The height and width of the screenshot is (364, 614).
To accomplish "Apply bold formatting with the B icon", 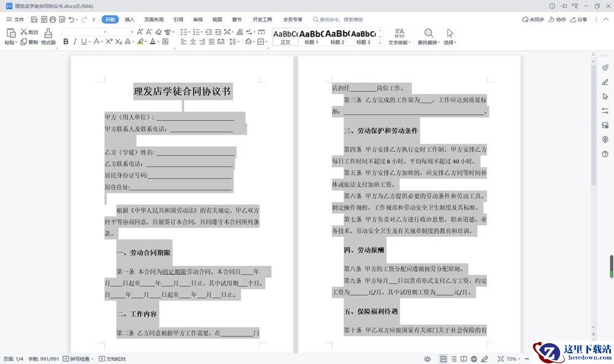I will click(66, 42).
